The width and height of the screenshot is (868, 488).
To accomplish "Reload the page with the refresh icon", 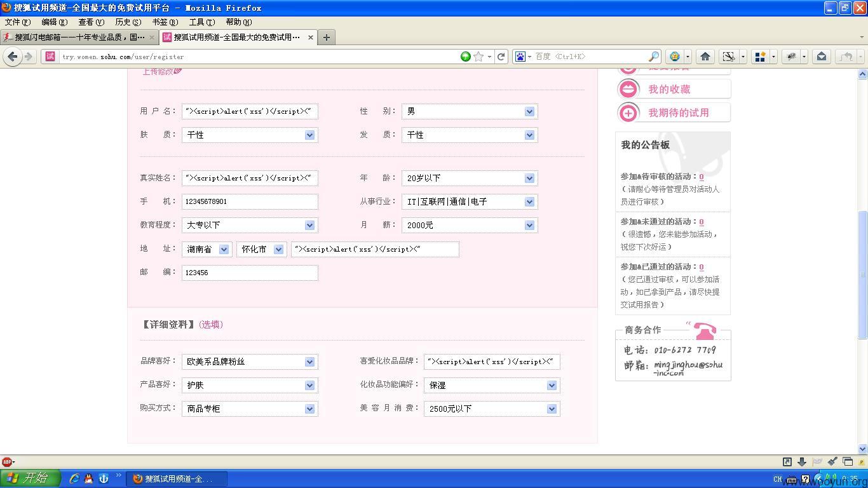I will [501, 57].
